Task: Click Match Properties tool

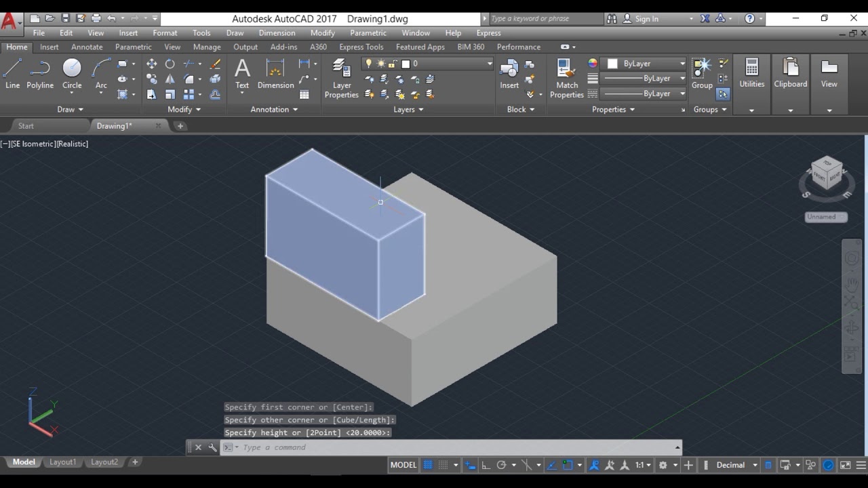Action: coord(567,79)
